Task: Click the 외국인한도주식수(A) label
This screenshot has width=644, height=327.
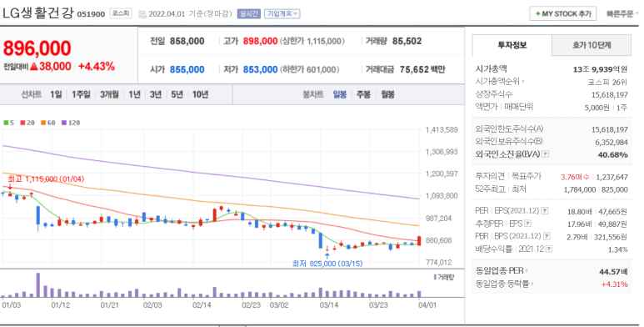Action: tap(509, 129)
